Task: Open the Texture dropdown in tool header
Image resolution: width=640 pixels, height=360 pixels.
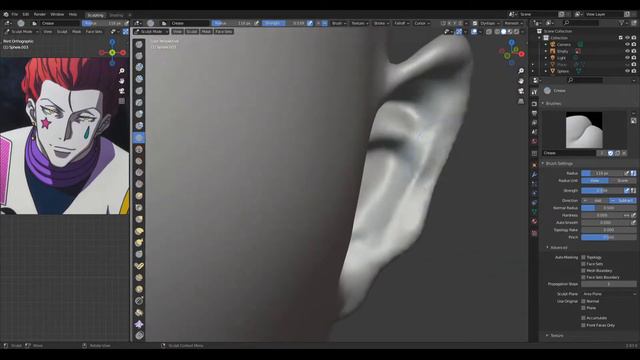Action: tap(360, 23)
